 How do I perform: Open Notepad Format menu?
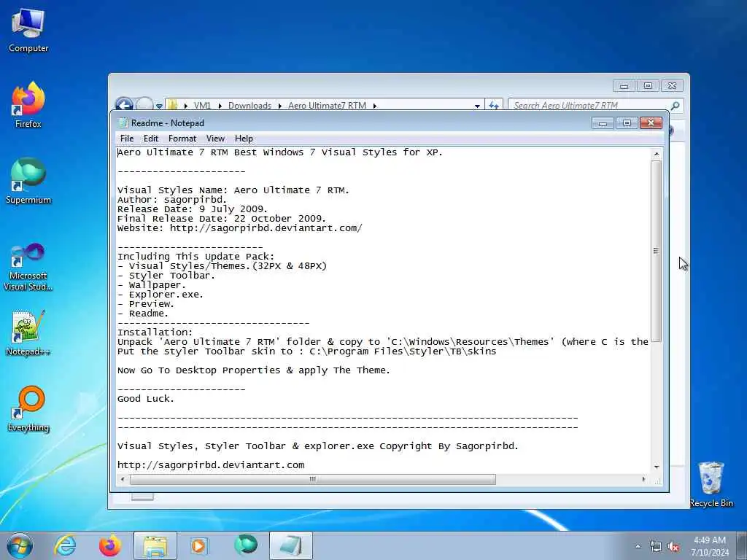tap(182, 139)
